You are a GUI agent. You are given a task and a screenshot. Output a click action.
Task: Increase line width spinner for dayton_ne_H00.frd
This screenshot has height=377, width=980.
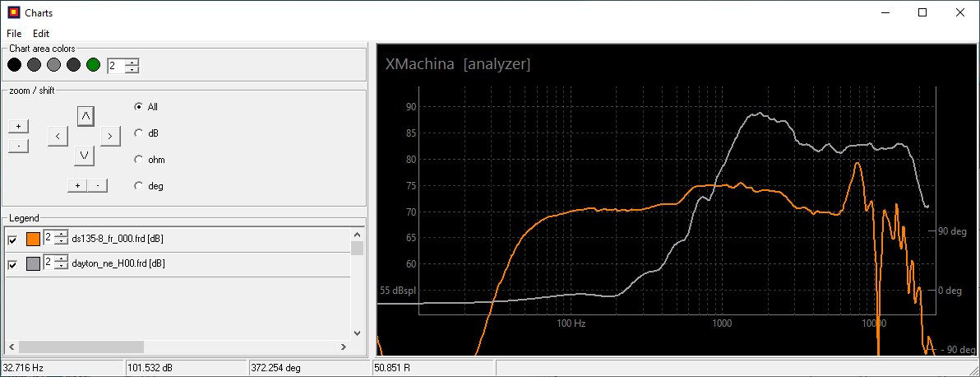click(x=61, y=260)
